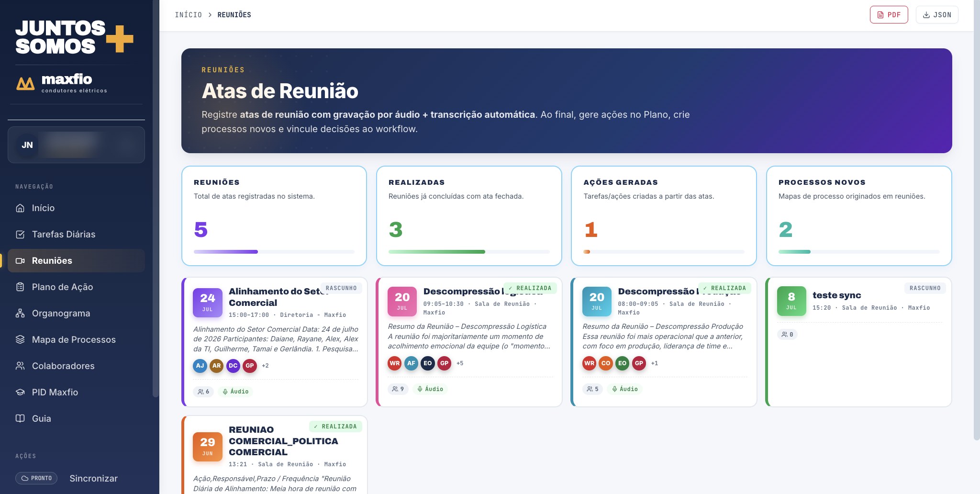Open Tarefas Diárias from the navigation
Screen dimensions: 980x494
coord(76,235)
